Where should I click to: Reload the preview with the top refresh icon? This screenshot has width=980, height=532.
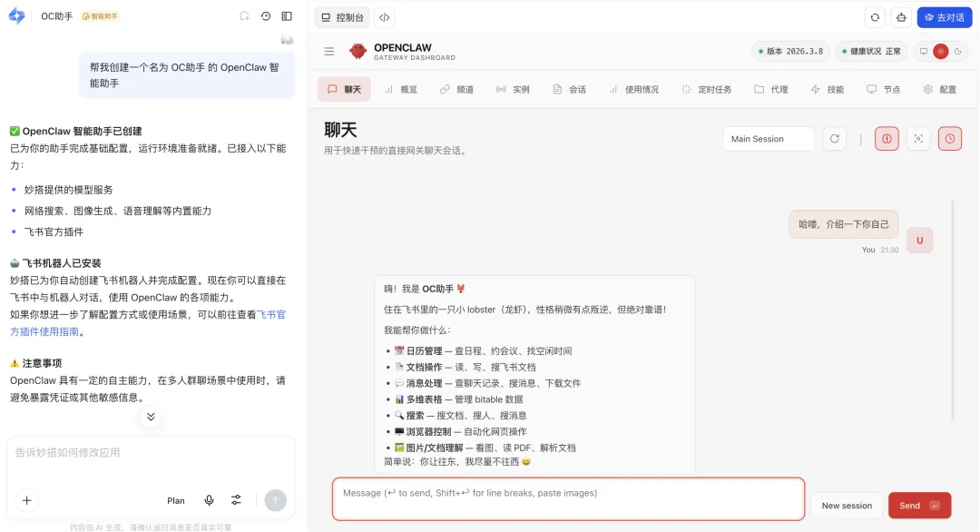coord(875,17)
